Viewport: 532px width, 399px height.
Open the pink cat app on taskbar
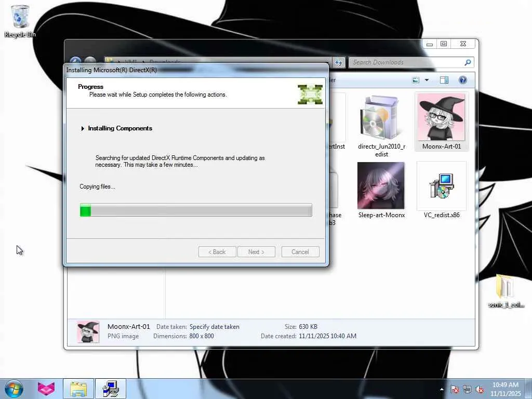(46, 389)
